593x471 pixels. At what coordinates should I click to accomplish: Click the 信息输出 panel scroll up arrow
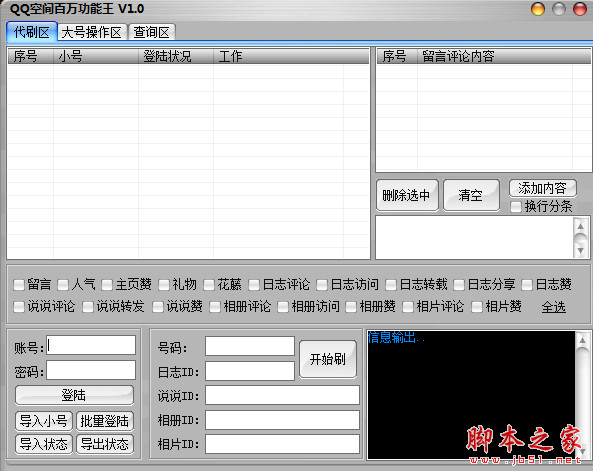coord(583,340)
